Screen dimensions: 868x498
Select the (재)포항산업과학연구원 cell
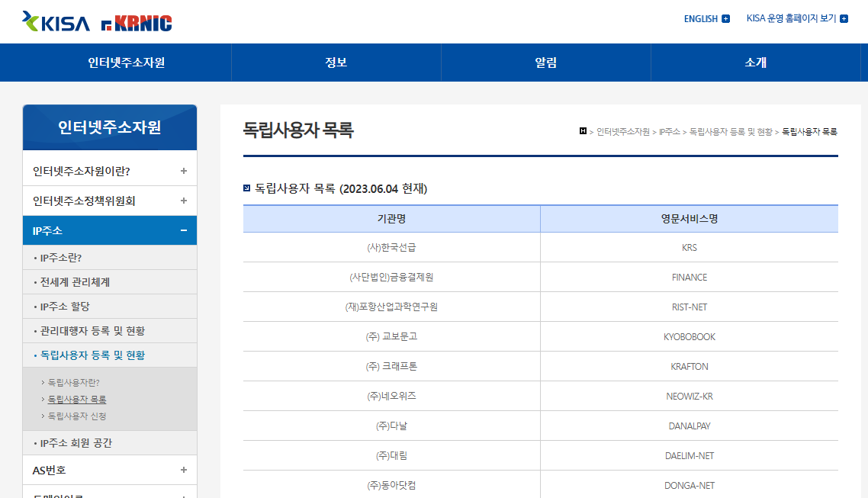click(391, 307)
